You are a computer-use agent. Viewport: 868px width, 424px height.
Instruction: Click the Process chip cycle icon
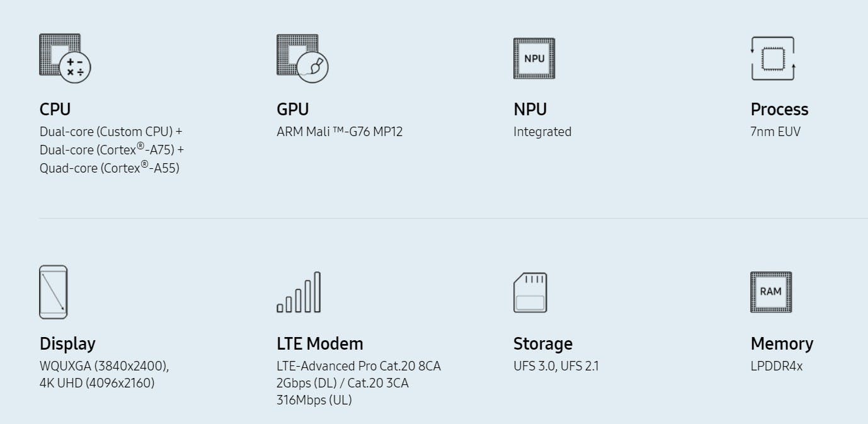(773, 59)
